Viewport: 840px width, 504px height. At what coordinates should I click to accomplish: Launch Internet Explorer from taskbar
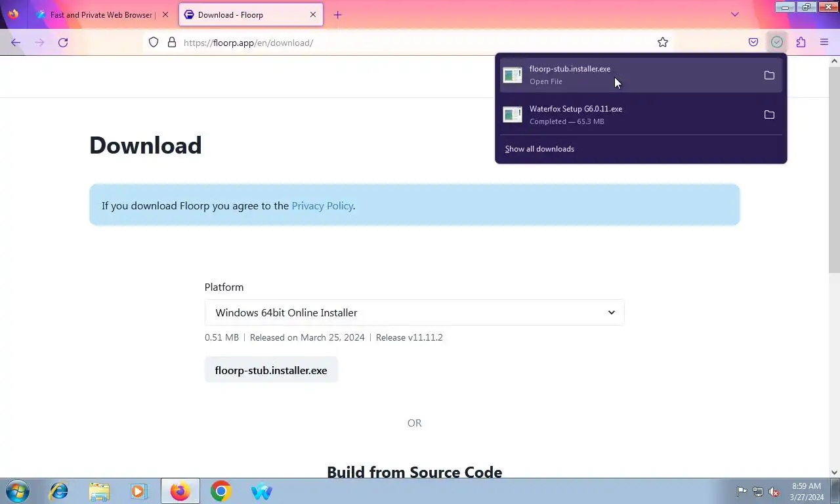click(58, 492)
